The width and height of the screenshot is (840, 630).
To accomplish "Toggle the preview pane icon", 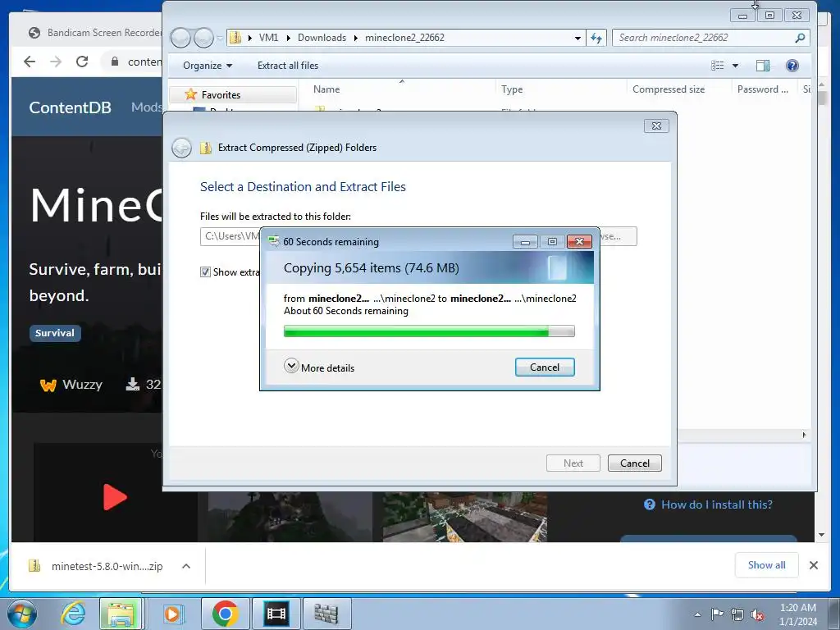I will (763, 66).
